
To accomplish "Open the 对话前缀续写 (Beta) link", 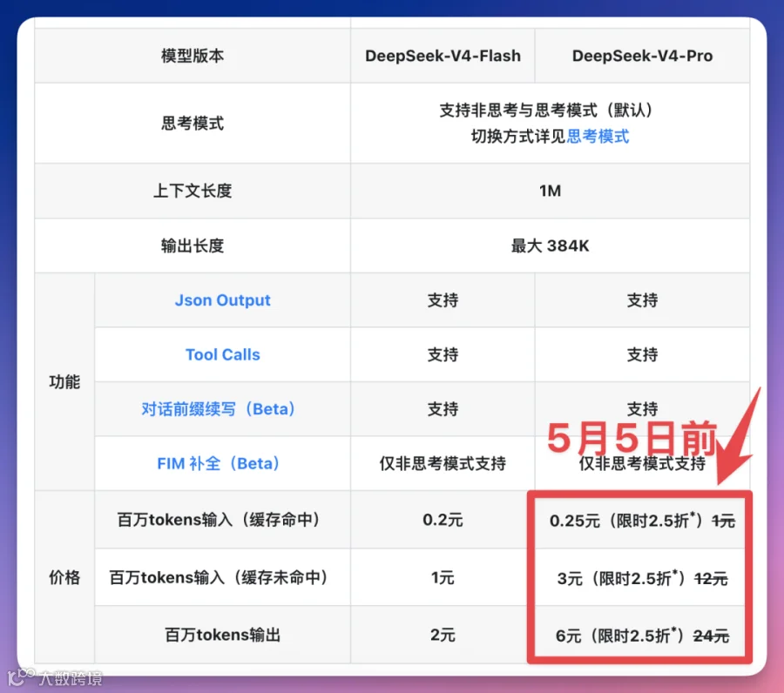I will tap(219, 409).
